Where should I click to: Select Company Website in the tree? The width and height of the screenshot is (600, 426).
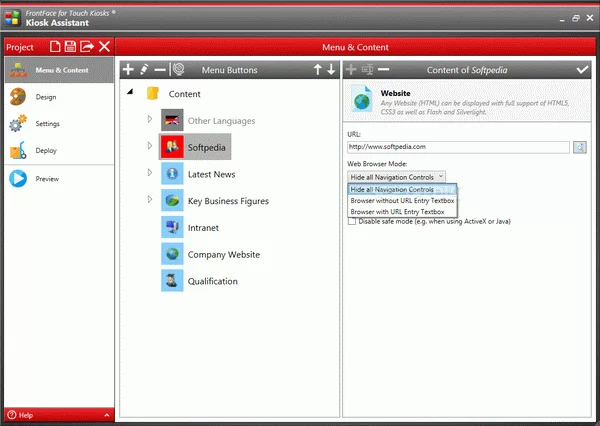point(223,255)
